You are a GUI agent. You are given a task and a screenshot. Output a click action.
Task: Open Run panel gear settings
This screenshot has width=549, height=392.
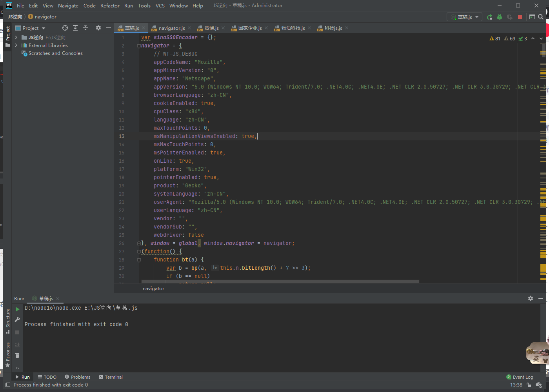tap(531, 298)
